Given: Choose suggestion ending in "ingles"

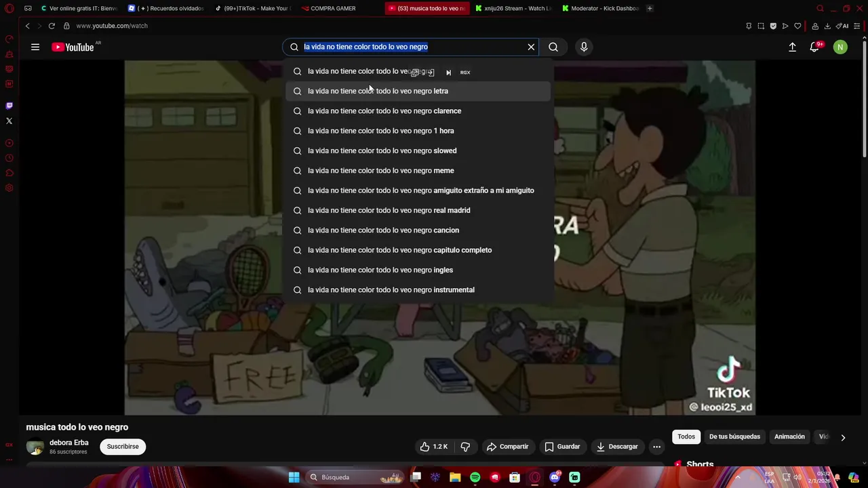Looking at the screenshot, I should pos(418,270).
